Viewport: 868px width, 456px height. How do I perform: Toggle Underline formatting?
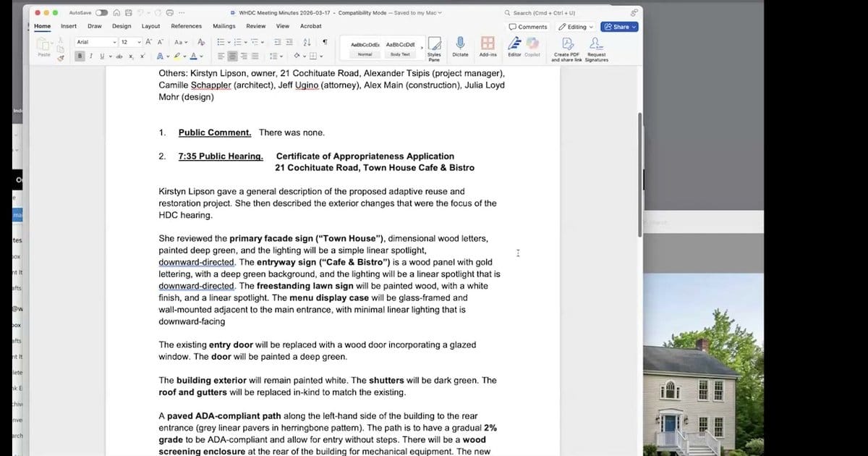[x=101, y=56]
